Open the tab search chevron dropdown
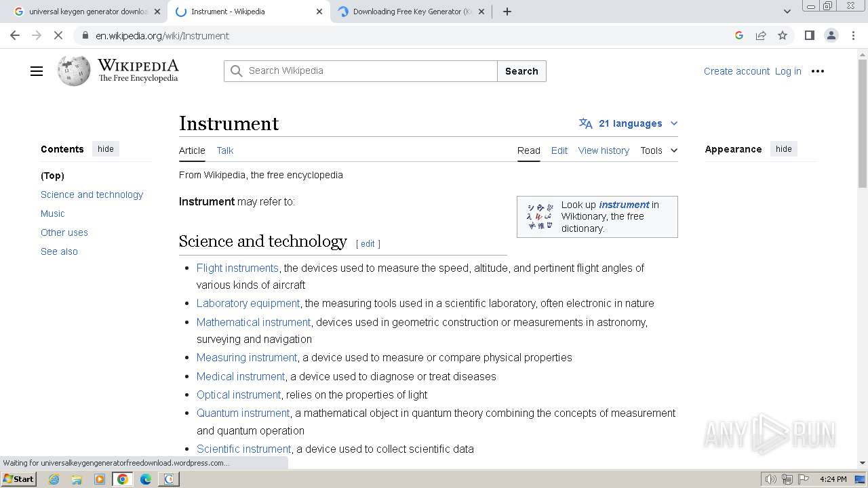868x488 pixels. pyautogui.click(x=787, y=12)
